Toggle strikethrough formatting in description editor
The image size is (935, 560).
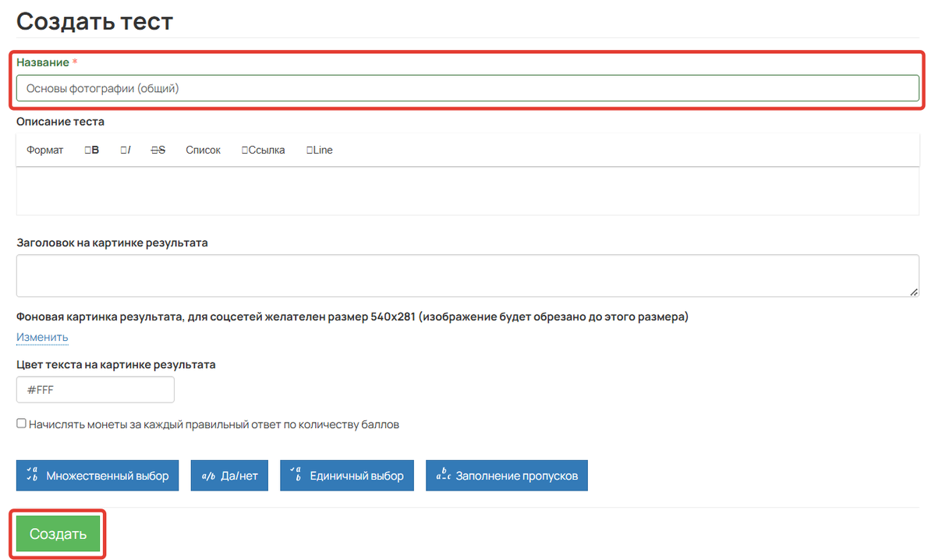(158, 151)
